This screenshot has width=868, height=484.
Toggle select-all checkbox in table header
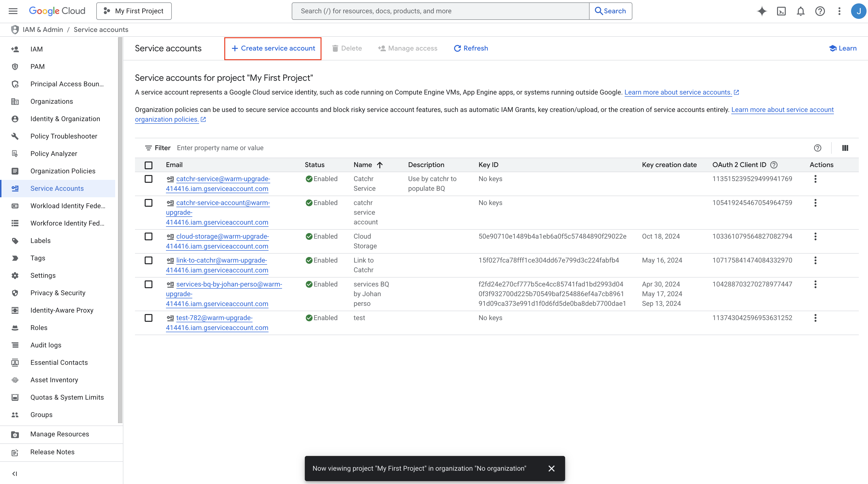(x=148, y=165)
